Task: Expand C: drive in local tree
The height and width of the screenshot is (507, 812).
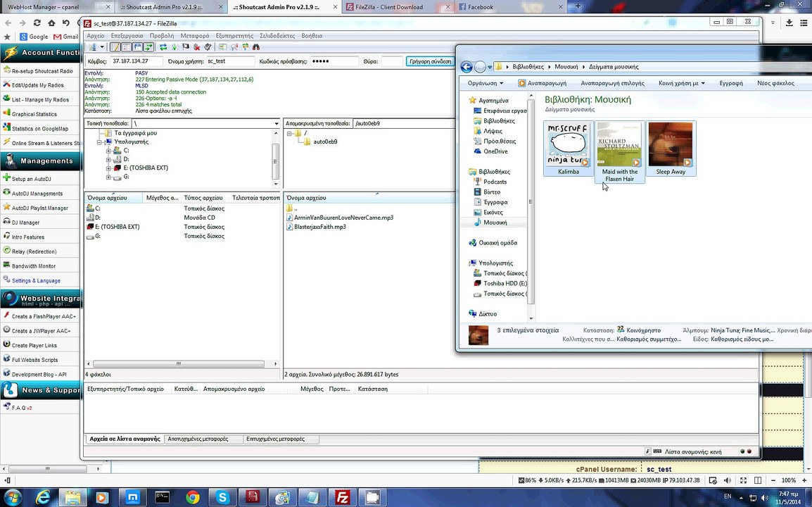Action: click(108, 151)
